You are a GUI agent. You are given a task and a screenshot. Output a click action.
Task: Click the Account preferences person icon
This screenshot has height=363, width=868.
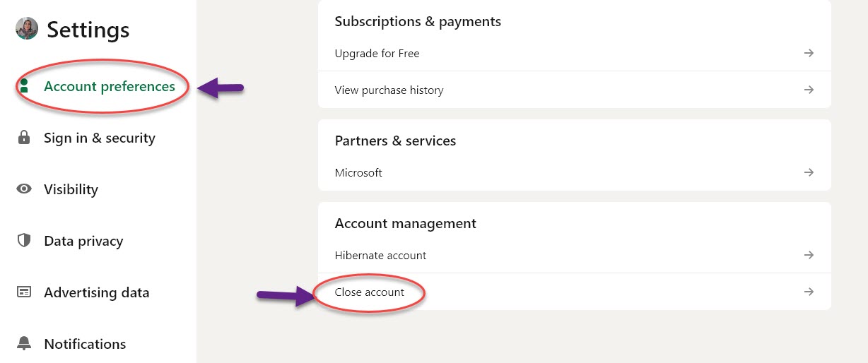[24, 86]
